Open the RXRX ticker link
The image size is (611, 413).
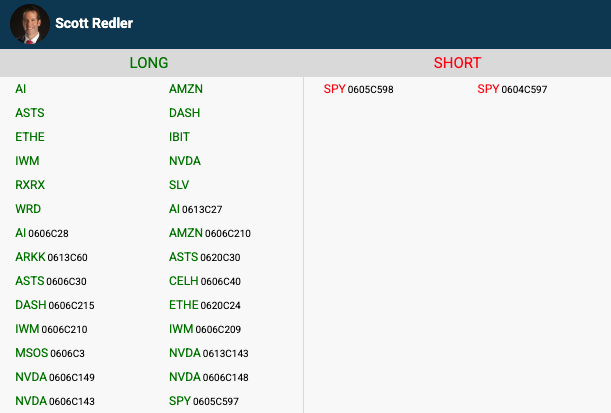pyautogui.click(x=31, y=185)
